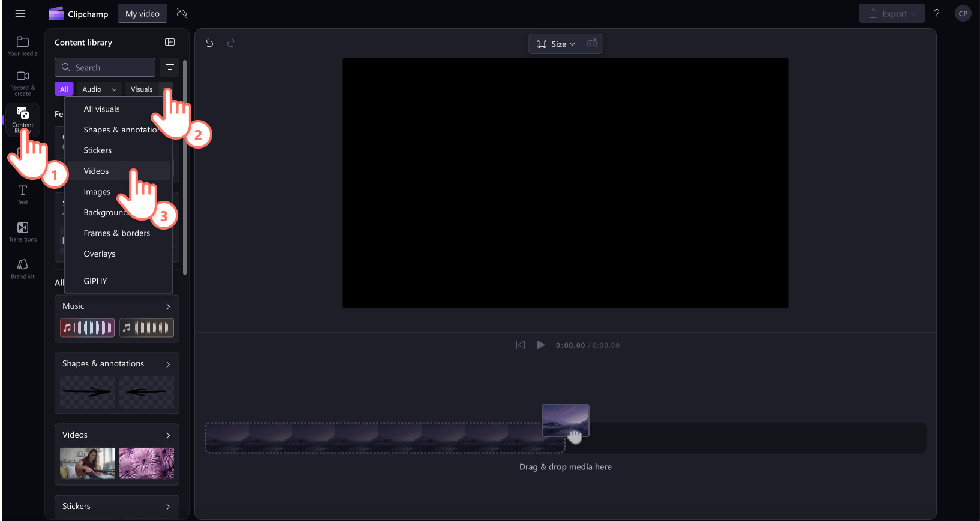The height and width of the screenshot is (521, 980).
Task: Open the help question mark
Action: point(937,13)
